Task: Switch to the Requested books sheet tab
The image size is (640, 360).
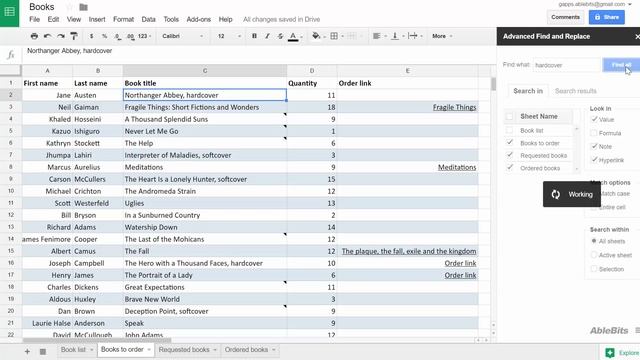Action: coord(184,350)
